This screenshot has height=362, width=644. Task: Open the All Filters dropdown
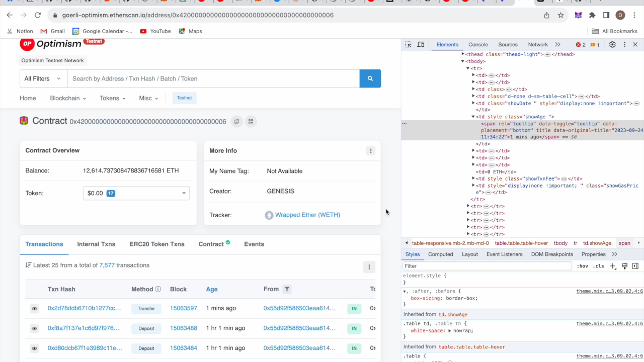(43, 78)
